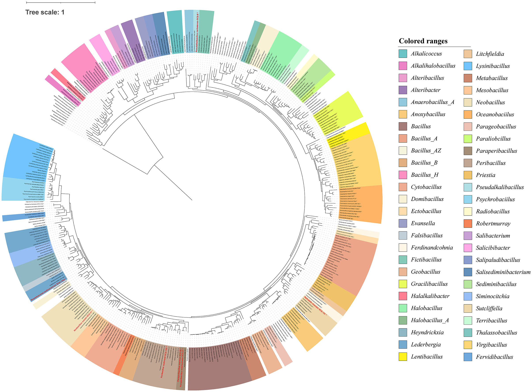Screen dimensions: 532x392
Task: Select the Halobacillus legend swatch
Action: point(403,308)
